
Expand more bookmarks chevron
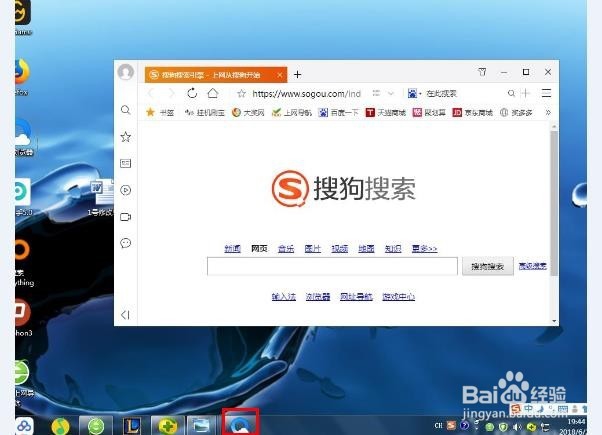tap(548, 112)
